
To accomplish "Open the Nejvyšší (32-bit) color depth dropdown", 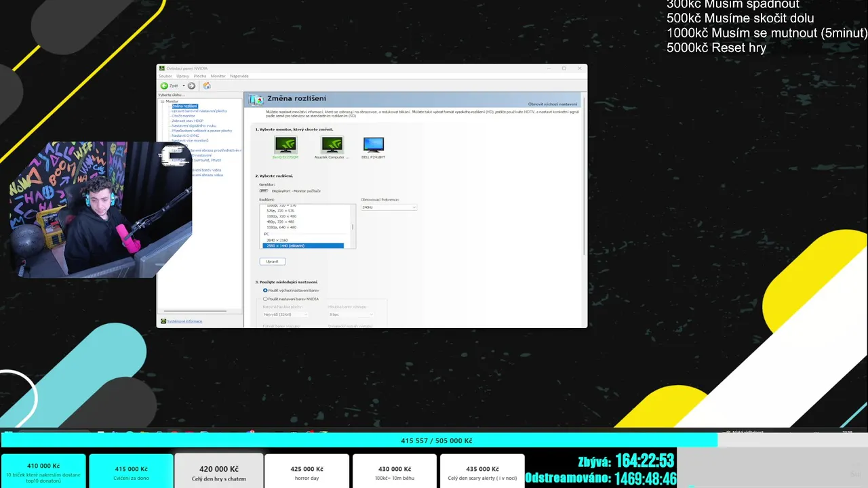I will click(x=285, y=314).
